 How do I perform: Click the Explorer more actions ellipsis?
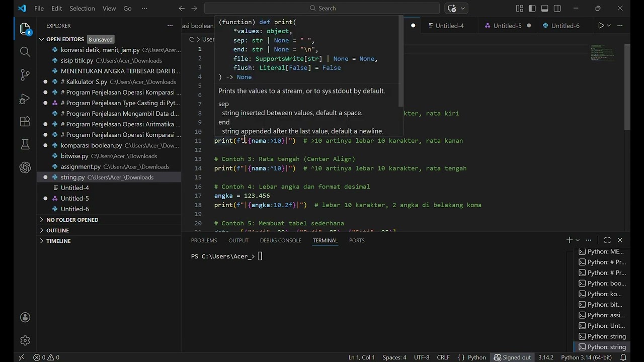[x=170, y=26]
